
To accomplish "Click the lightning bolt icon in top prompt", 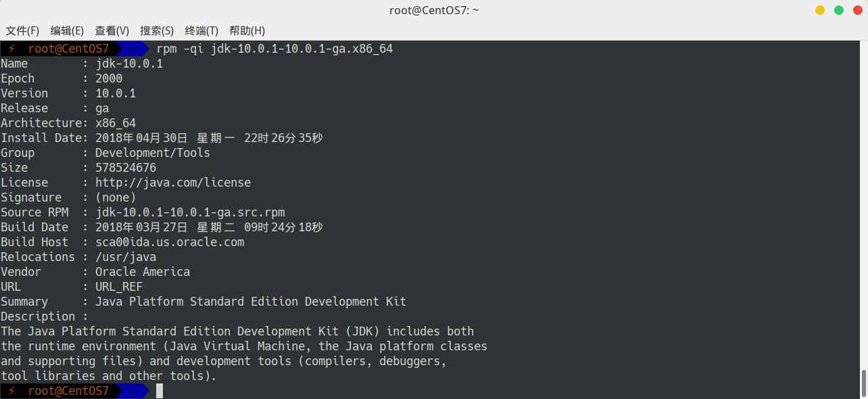I will (11, 49).
